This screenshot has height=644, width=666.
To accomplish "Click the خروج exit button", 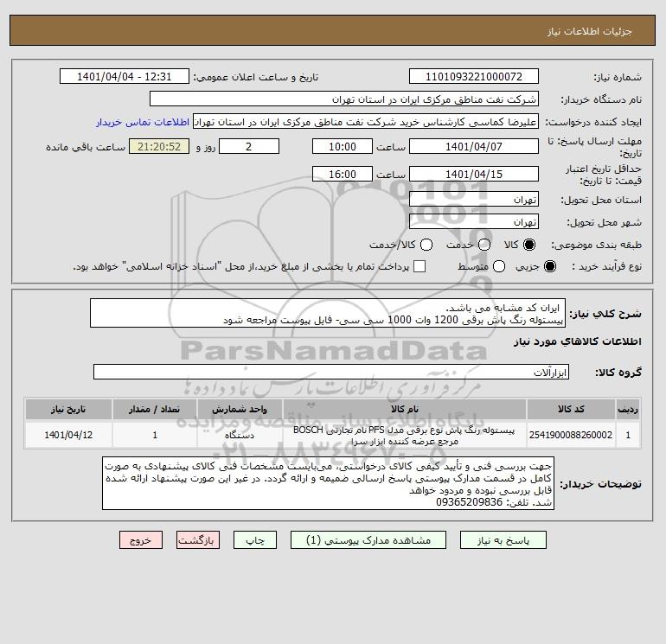I will pyautogui.click(x=141, y=540).
